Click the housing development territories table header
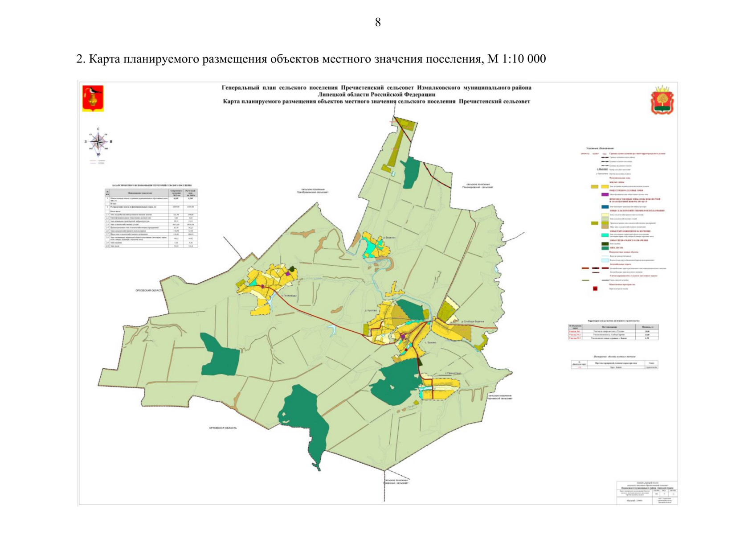Image resolution: width=756 pixels, height=535 pixels. (613, 321)
